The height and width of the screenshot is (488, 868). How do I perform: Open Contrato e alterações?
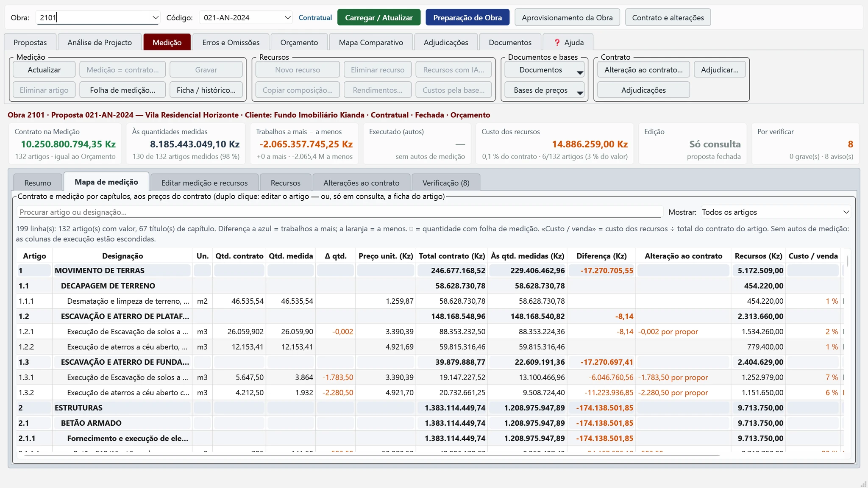click(668, 18)
